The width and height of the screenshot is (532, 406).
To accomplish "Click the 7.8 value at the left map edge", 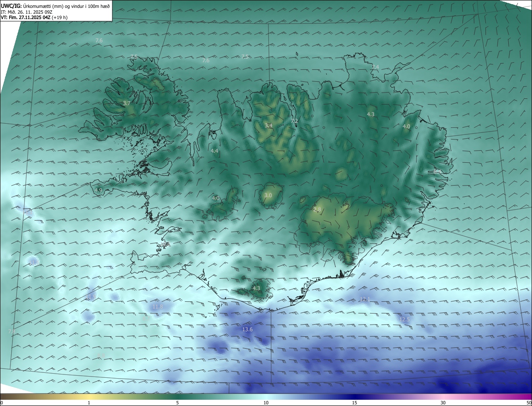I will [x=12, y=331].
